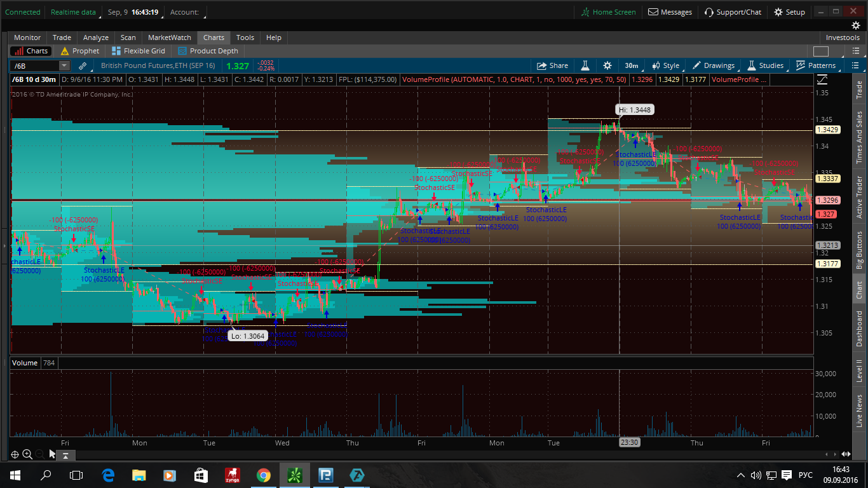Open the Analyze tab
Screen dimensions: 868x488
coord(96,37)
